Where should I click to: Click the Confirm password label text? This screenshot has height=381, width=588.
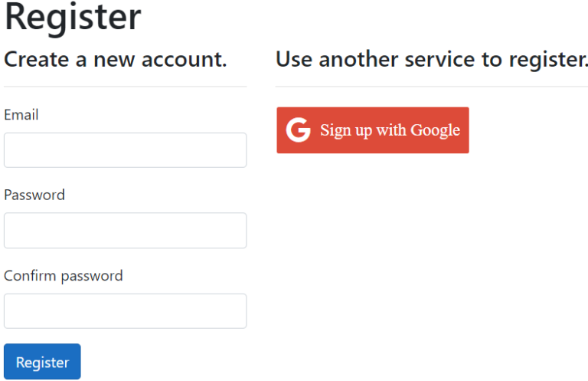pos(64,275)
